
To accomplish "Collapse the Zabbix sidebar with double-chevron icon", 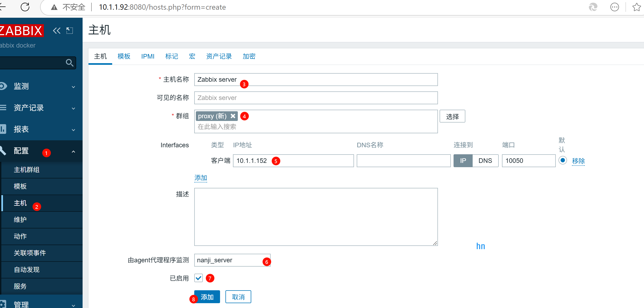I will tap(56, 31).
